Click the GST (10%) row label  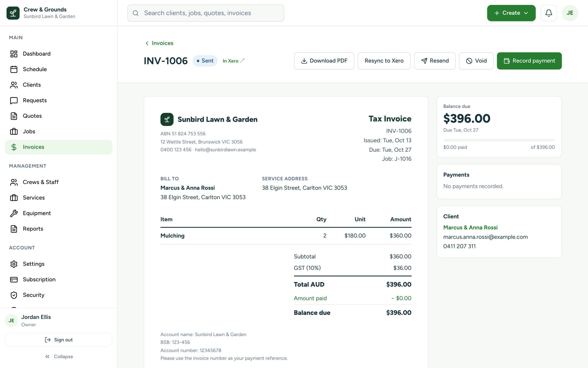coord(307,268)
